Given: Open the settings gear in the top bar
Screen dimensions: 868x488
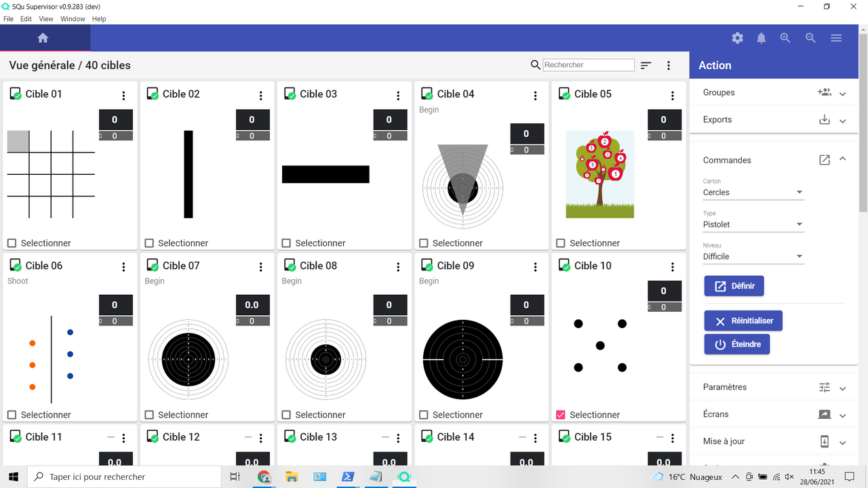Looking at the screenshot, I should (737, 38).
